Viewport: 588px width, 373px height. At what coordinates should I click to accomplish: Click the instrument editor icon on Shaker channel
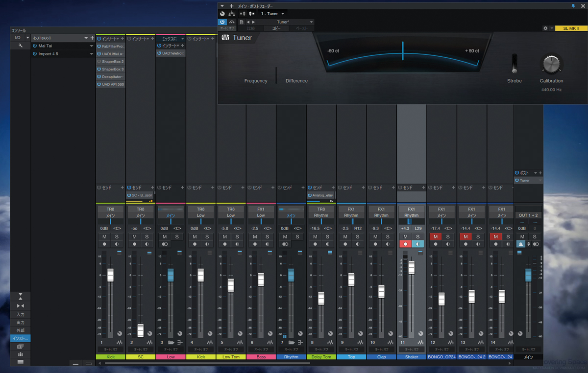click(x=421, y=342)
